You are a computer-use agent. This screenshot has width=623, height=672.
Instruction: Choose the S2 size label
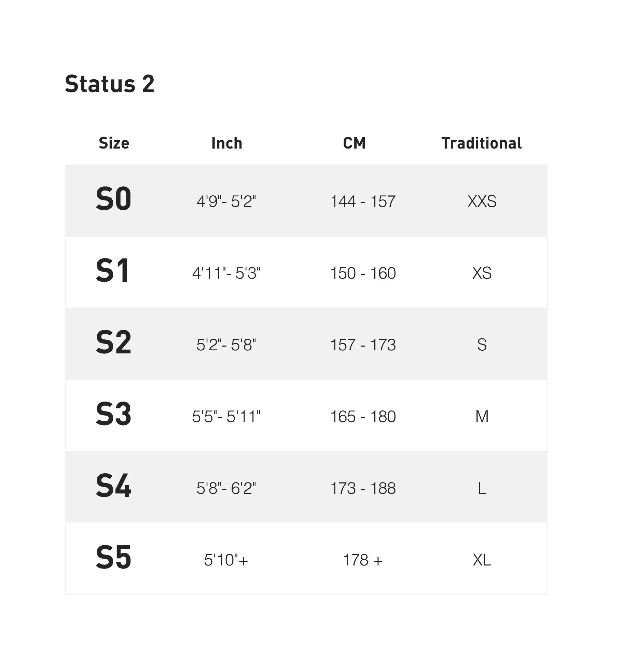click(x=113, y=342)
